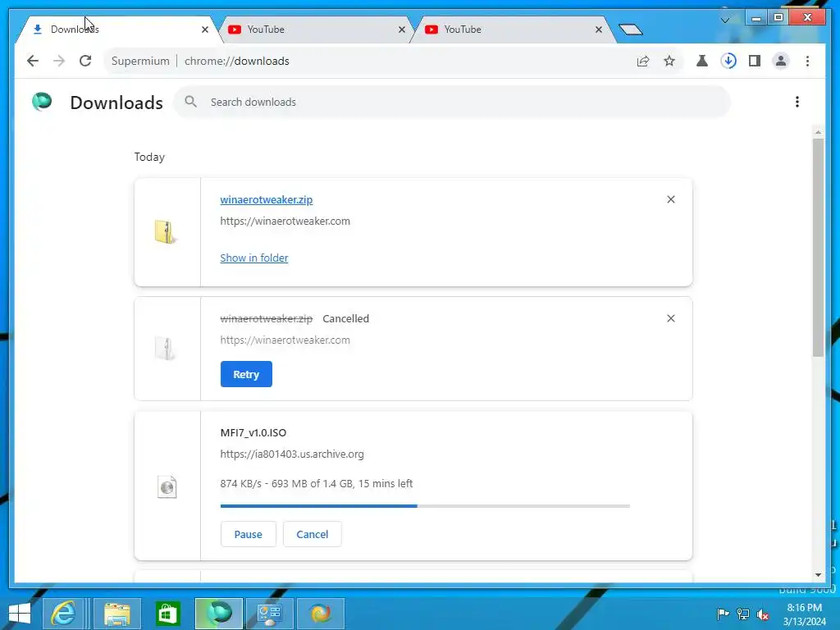Screen dimensions: 840x630
Task: Click the forward navigation arrow
Action: (x=59, y=61)
